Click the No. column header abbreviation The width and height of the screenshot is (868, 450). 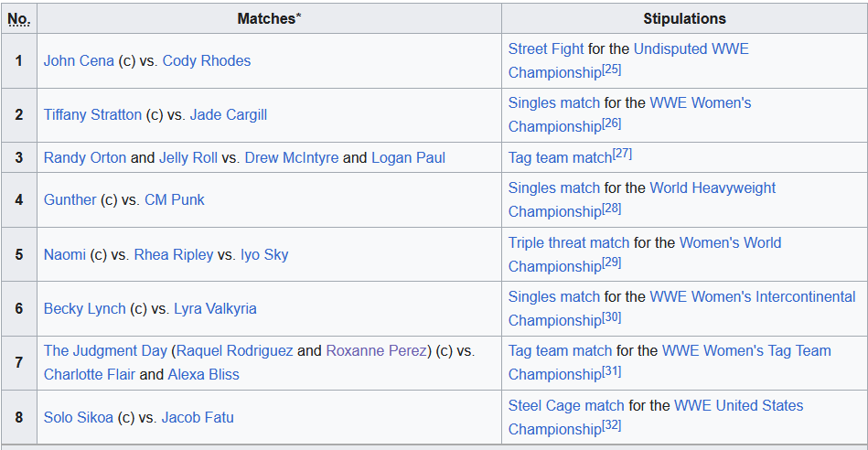tap(19, 19)
